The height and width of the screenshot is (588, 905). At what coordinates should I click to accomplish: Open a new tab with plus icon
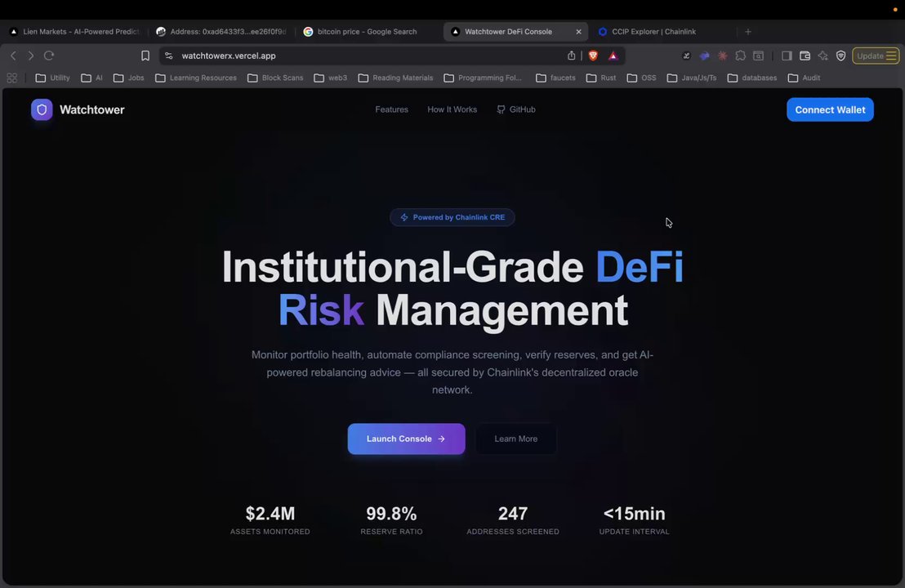(x=748, y=32)
